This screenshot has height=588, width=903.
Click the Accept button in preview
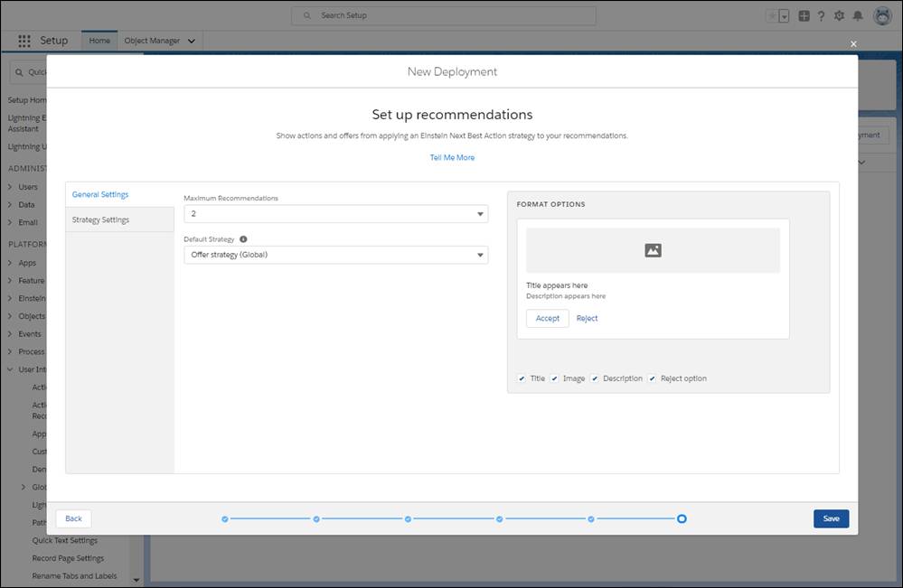point(548,318)
